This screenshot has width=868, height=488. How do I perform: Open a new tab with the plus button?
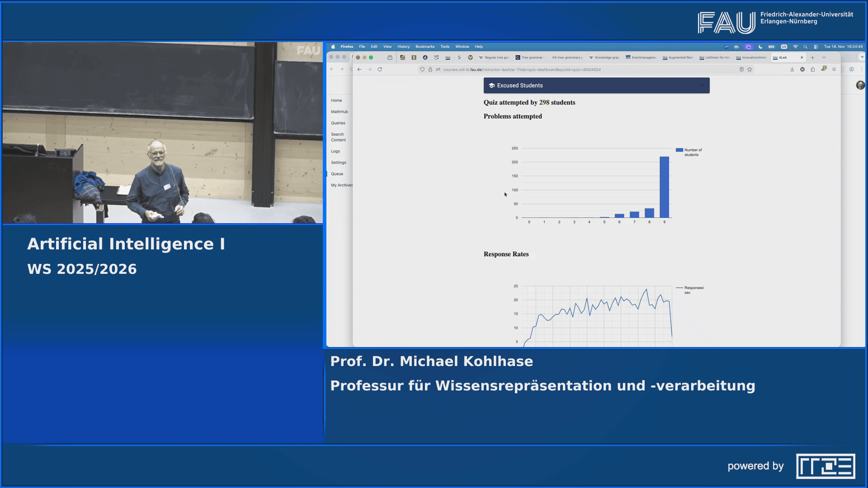click(x=813, y=58)
